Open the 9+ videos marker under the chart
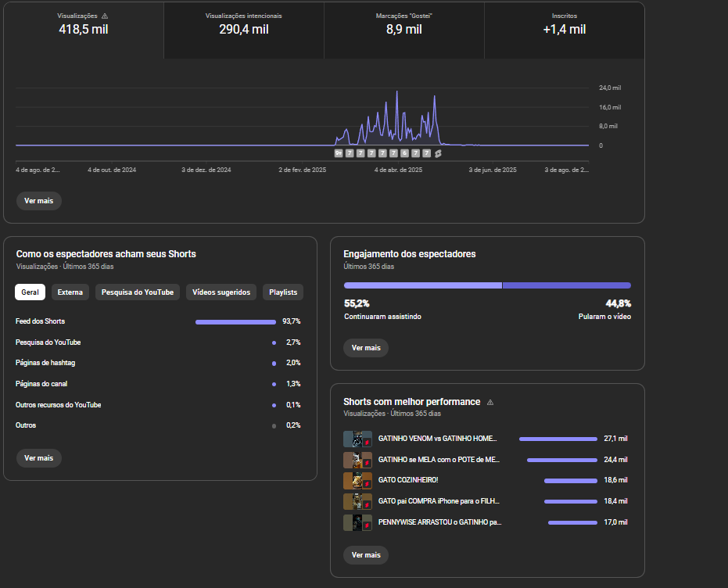 (x=339, y=153)
